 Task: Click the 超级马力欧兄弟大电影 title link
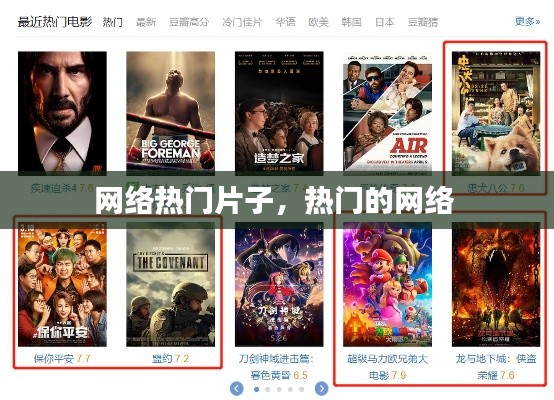(x=388, y=367)
